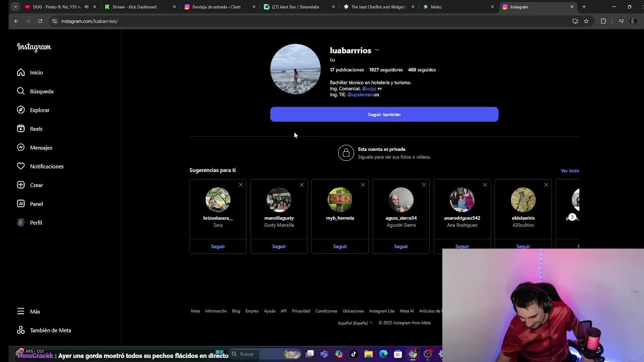This screenshot has height=362, width=644.
Task: Open the Privacidad footer link
Action: point(301,311)
